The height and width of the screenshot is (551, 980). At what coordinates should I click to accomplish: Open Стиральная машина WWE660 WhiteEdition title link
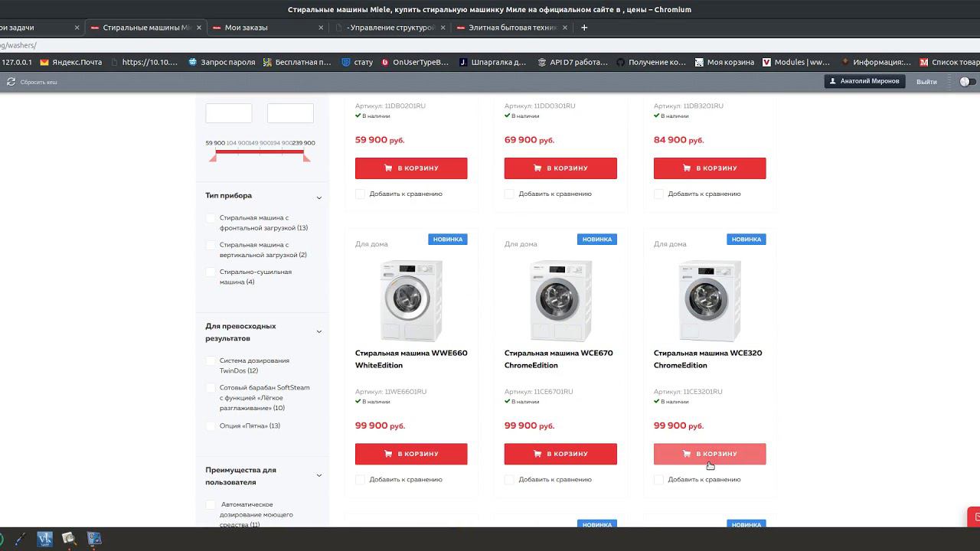pos(411,359)
